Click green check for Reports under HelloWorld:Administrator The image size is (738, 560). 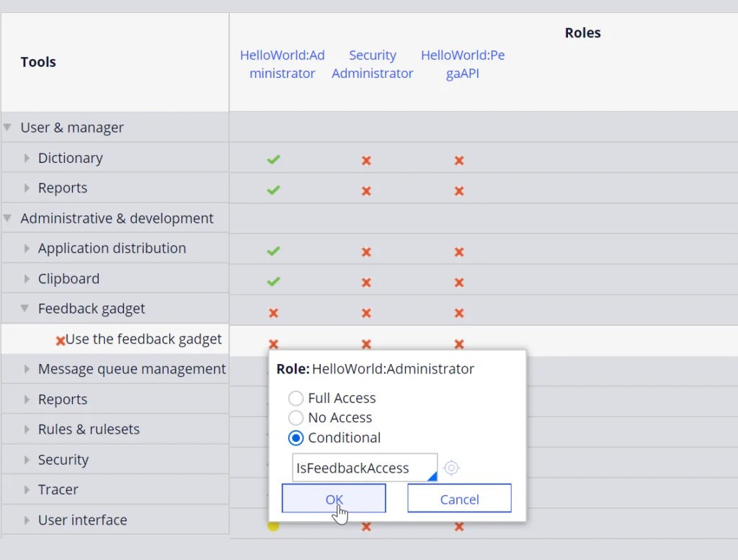(x=272, y=190)
